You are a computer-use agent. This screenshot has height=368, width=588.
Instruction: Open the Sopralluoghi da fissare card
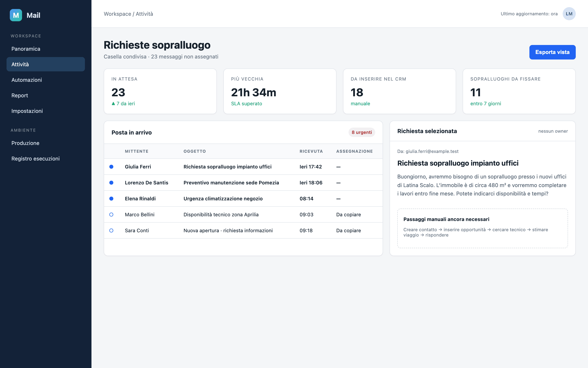[x=519, y=91]
